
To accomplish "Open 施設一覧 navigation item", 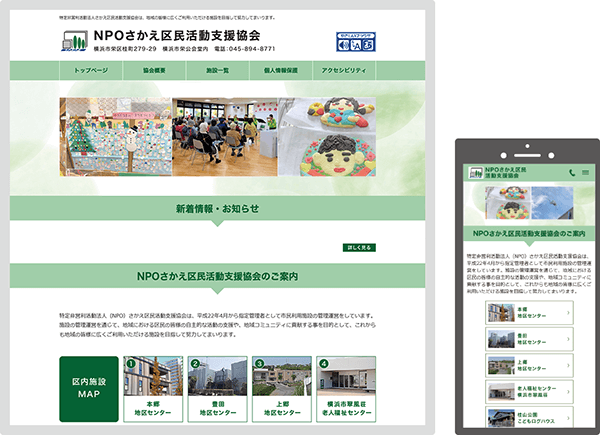I will [218, 71].
